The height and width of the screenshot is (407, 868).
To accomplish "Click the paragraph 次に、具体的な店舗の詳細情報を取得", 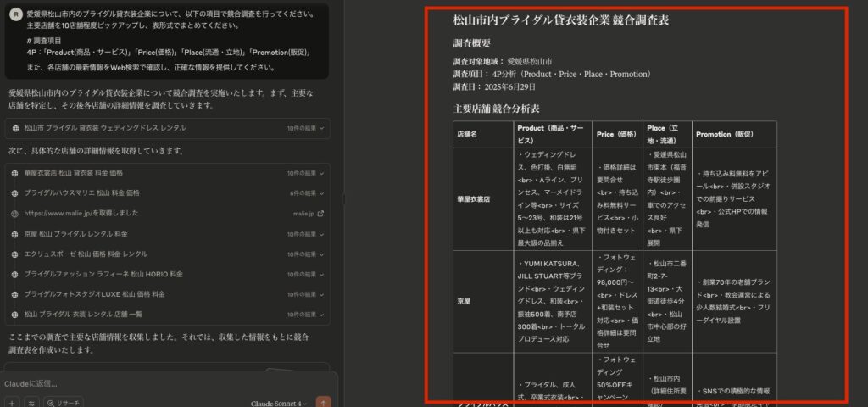I will tap(97, 151).
